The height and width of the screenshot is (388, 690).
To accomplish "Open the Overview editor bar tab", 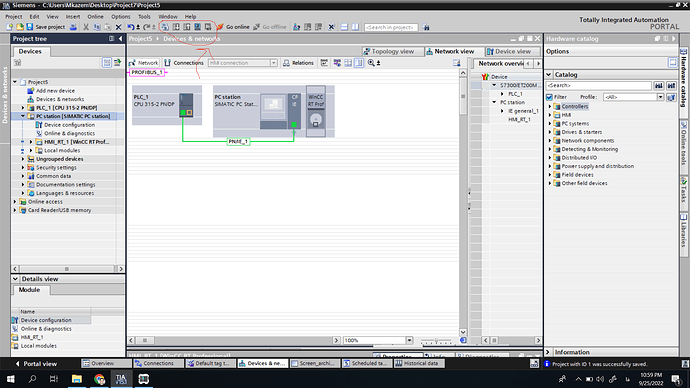I will [106, 363].
